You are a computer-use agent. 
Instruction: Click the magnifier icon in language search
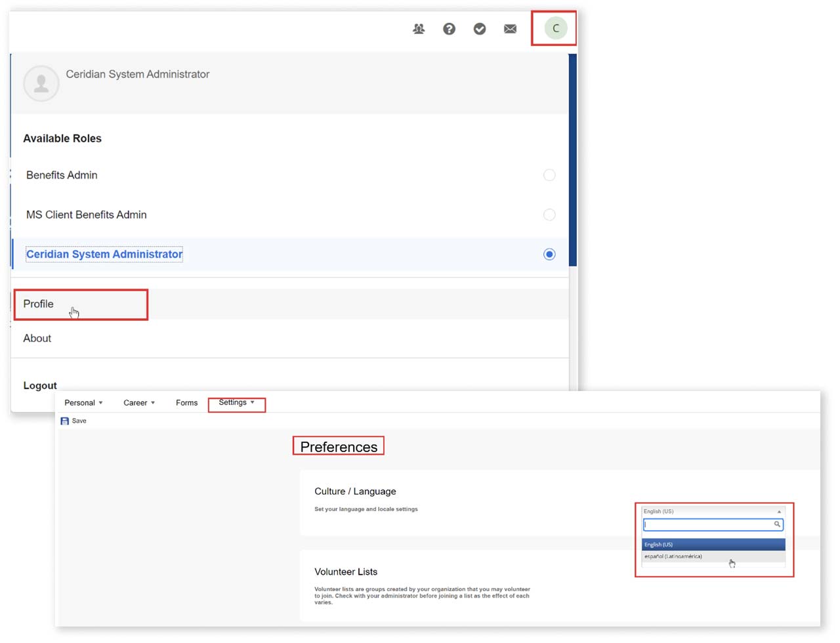coord(777,524)
